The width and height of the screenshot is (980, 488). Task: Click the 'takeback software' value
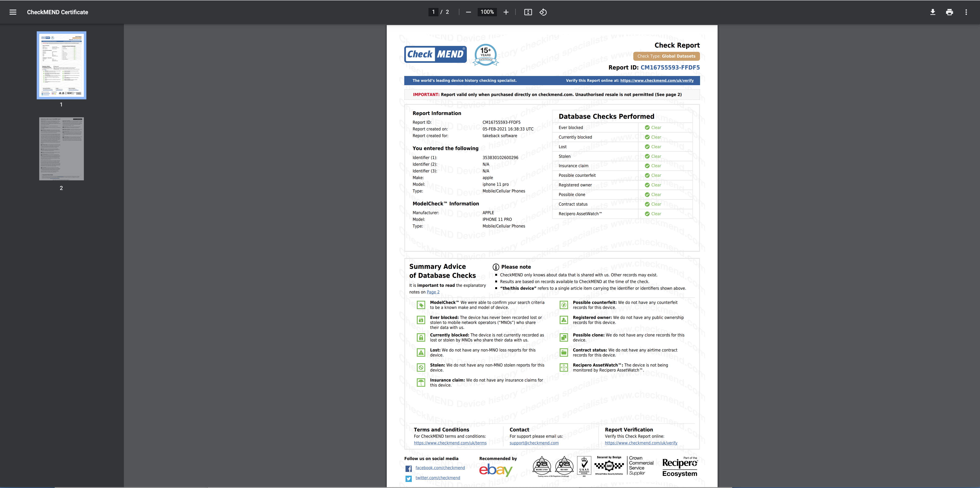500,136
